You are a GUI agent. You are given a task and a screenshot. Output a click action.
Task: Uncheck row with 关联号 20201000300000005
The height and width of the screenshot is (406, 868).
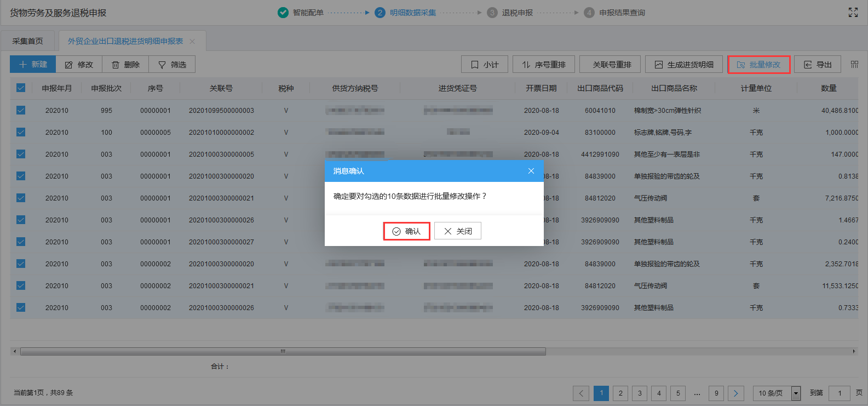(21, 154)
